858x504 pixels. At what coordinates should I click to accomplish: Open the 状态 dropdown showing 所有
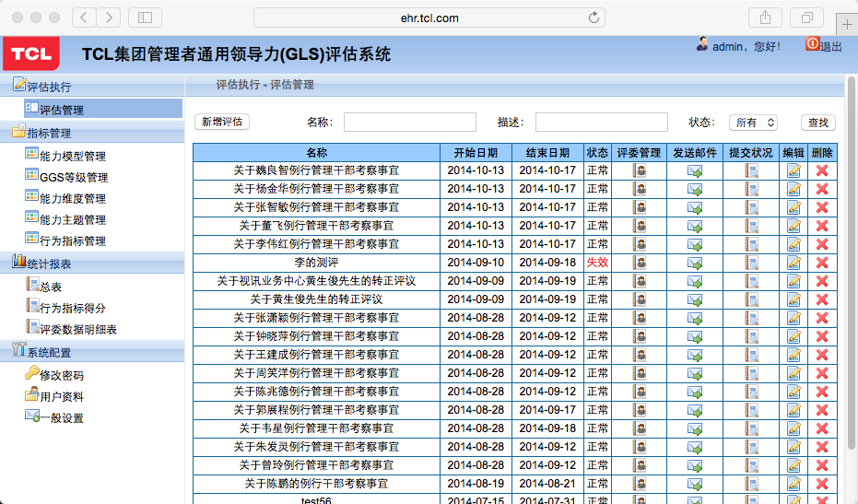[x=754, y=123]
